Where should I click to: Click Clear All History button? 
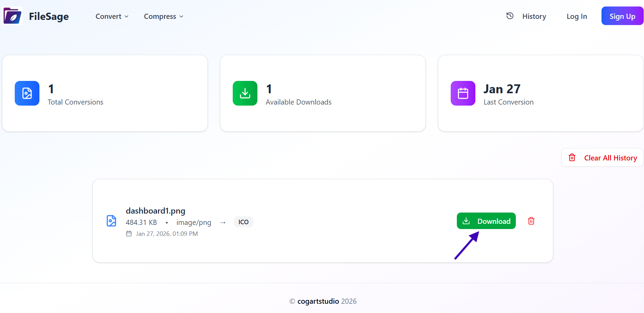602,158
